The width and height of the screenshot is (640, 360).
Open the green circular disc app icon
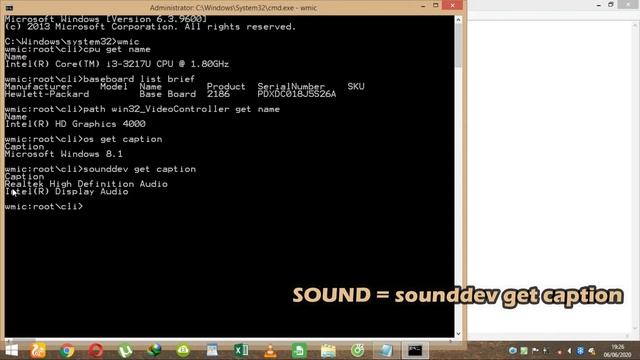358,351
